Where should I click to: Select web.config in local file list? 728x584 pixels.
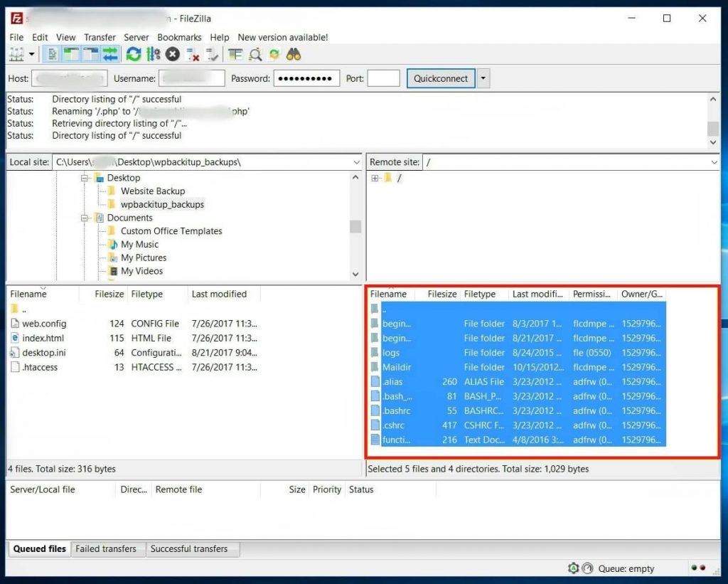point(44,324)
